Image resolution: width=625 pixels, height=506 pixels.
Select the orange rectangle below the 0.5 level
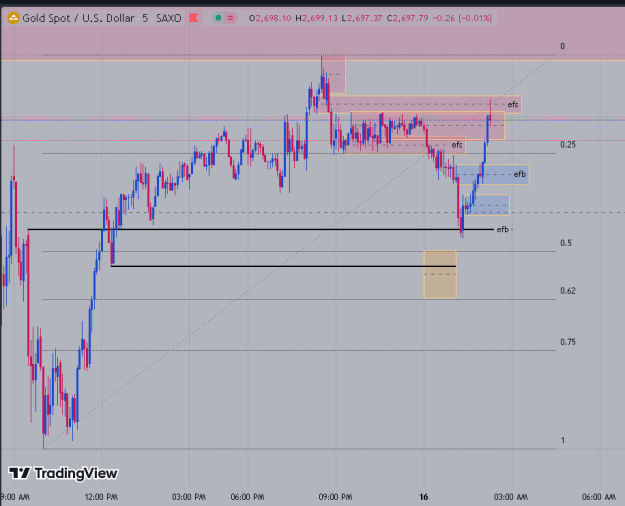[440, 274]
